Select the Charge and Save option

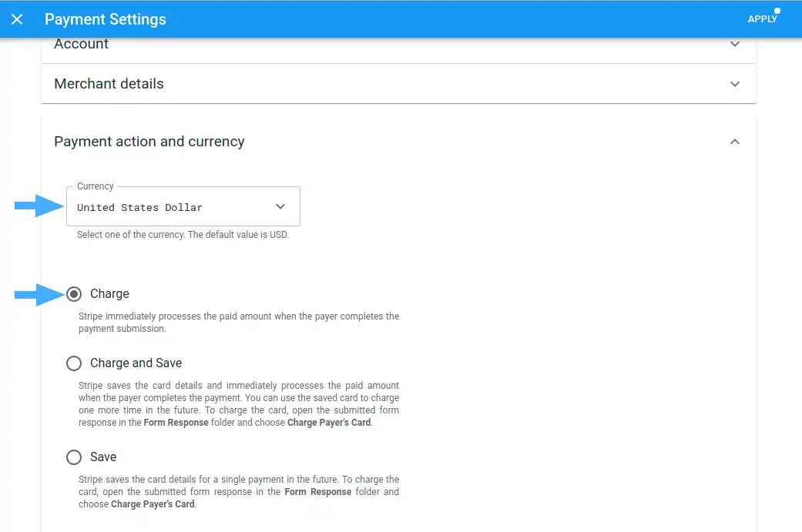[74, 363]
